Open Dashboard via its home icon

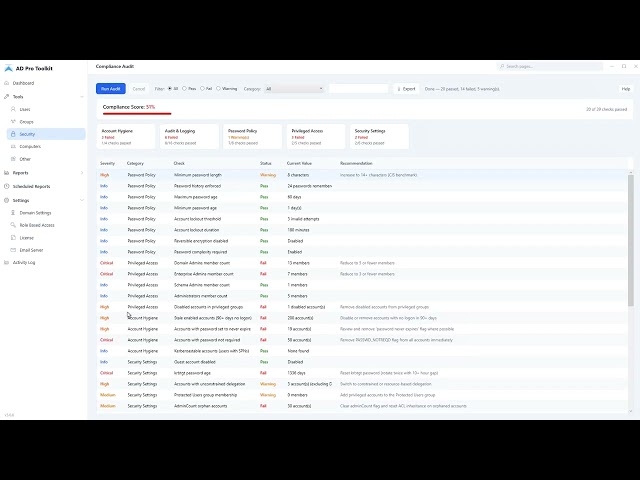pyautogui.click(x=7, y=83)
